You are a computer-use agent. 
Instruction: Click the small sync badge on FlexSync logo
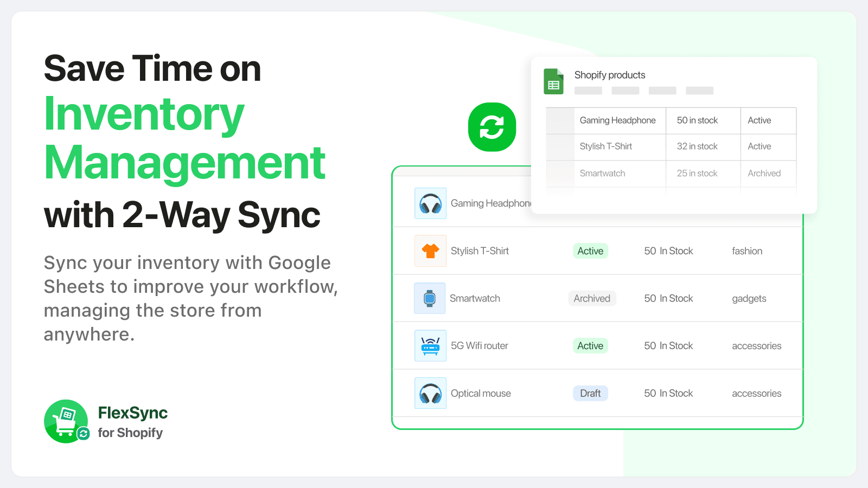tap(82, 433)
